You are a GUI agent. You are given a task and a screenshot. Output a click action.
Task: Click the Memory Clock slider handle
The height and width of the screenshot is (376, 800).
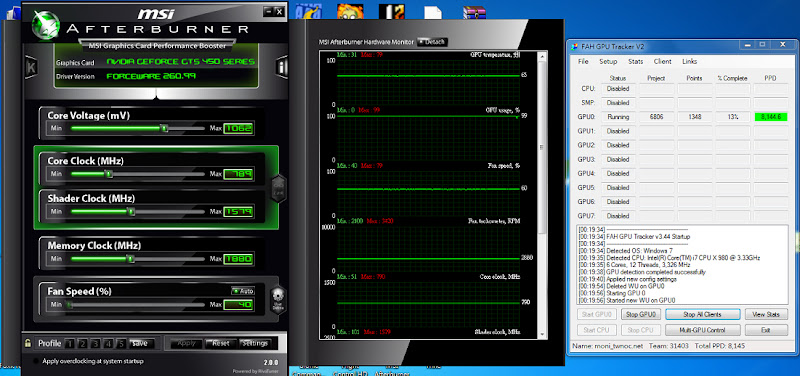click(130, 259)
